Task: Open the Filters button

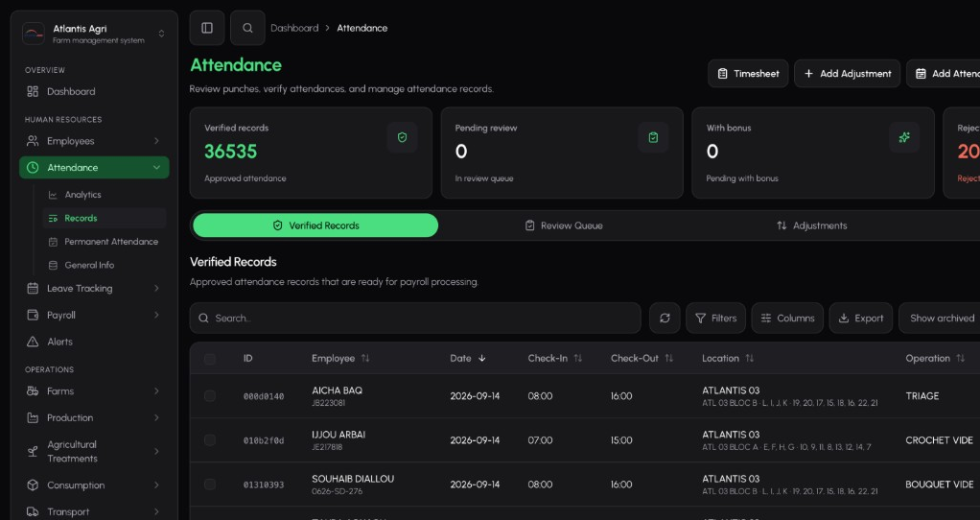Action: coord(715,319)
